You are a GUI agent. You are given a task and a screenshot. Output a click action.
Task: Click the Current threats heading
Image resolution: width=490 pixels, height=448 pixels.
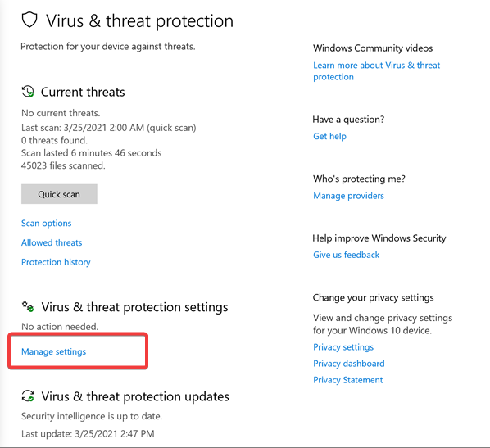pos(83,93)
